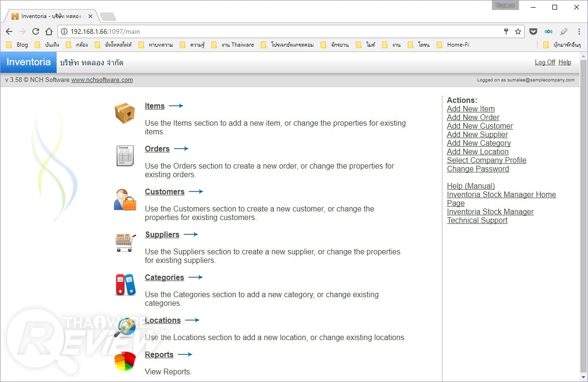Image resolution: width=588 pixels, height=382 pixels.
Task: Click the pen extension icon in toolbar
Action: (564, 31)
